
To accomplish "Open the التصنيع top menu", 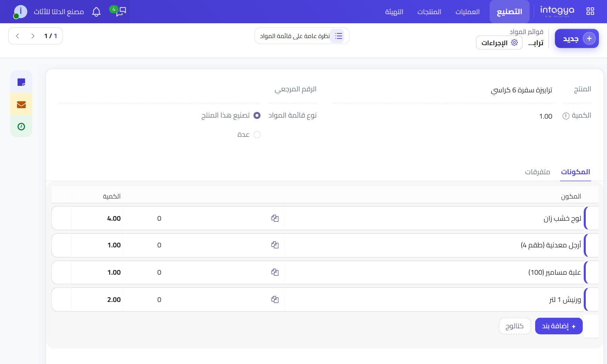I will pos(510,12).
